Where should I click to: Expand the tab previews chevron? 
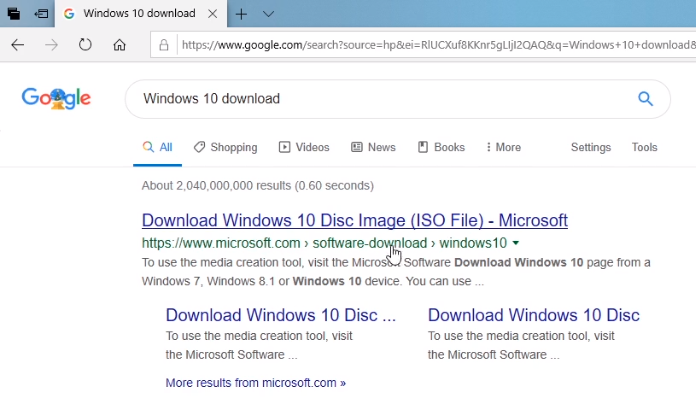pyautogui.click(x=268, y=14)
